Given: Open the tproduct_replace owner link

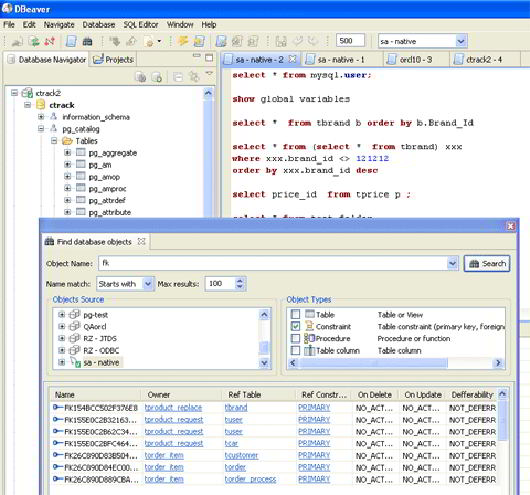Looking at the screenshot, I should point(173,407).
